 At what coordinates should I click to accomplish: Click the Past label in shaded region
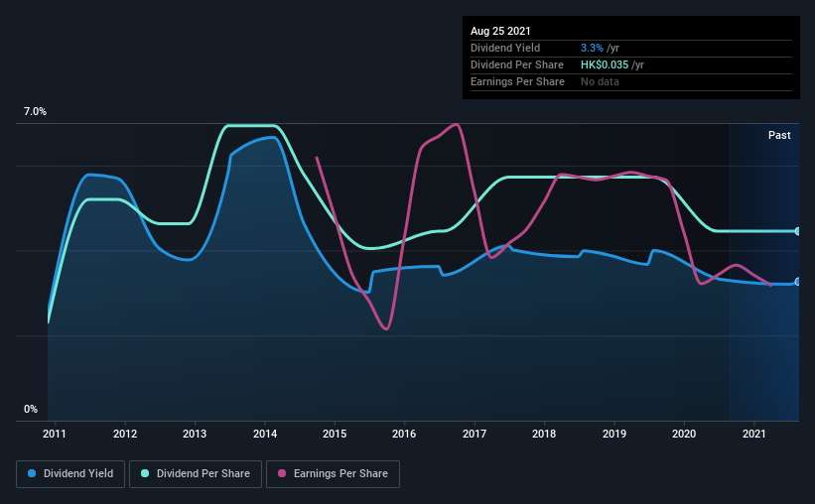779,135
